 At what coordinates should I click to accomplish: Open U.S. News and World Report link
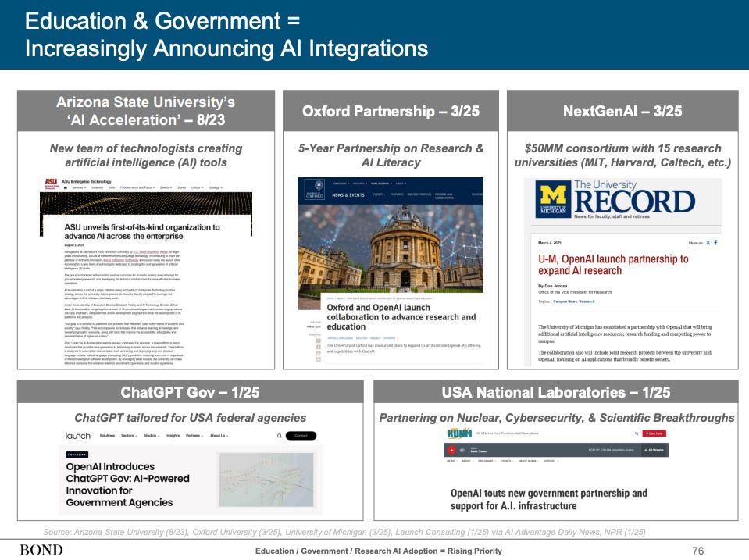pyautogui.click(x=151, y=251)
